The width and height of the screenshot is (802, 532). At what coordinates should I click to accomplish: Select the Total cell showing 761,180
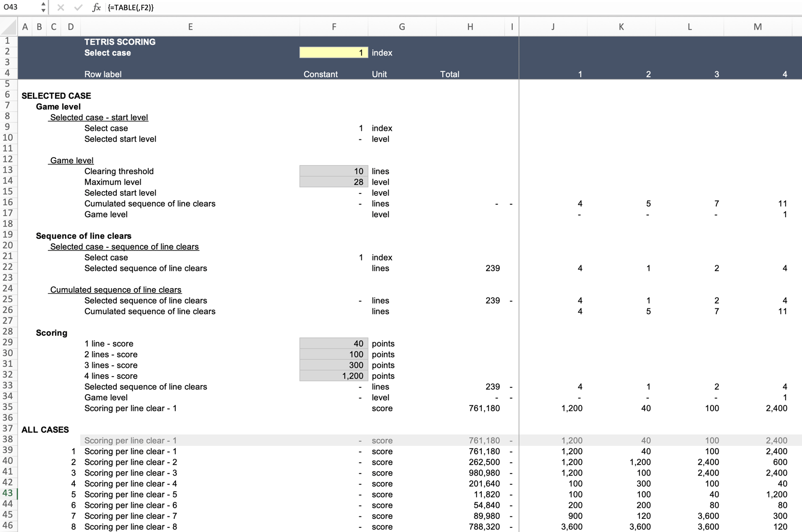coord(471,408)
